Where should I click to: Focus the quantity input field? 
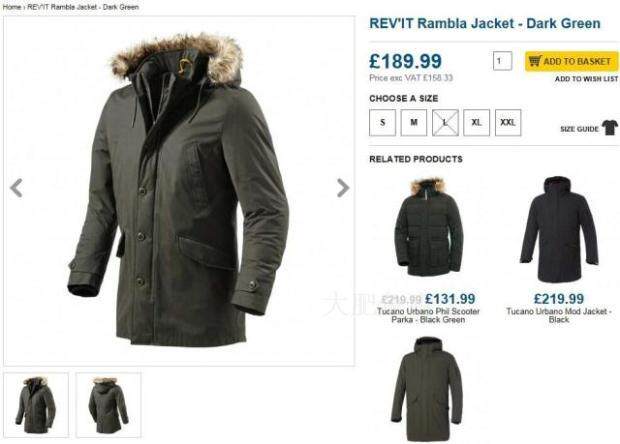tap(503, 61)
